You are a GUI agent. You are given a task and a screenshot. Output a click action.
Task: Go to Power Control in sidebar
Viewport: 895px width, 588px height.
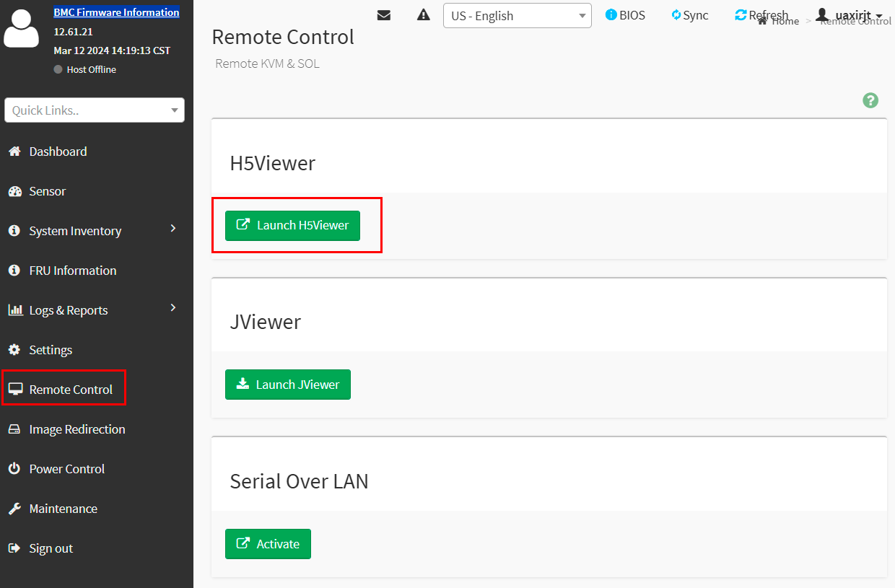(66, 469)
